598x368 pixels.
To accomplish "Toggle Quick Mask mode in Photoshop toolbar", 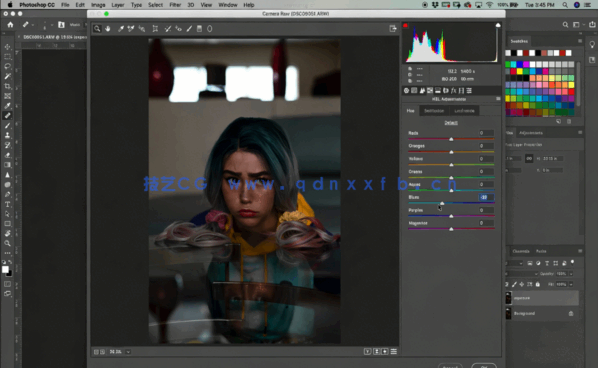I will (x=7, y=284).
